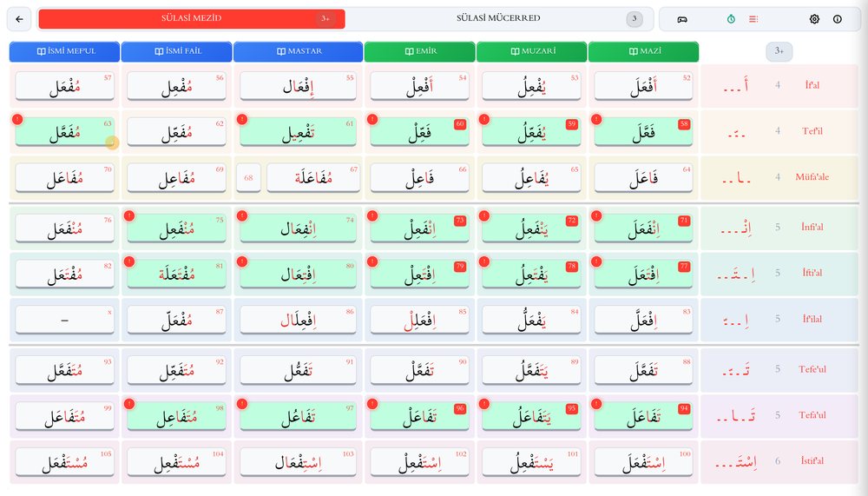Open the EMİR column header
Image resolution: width=868 pixels, height=496 pixels.
[x=419, y=51]
